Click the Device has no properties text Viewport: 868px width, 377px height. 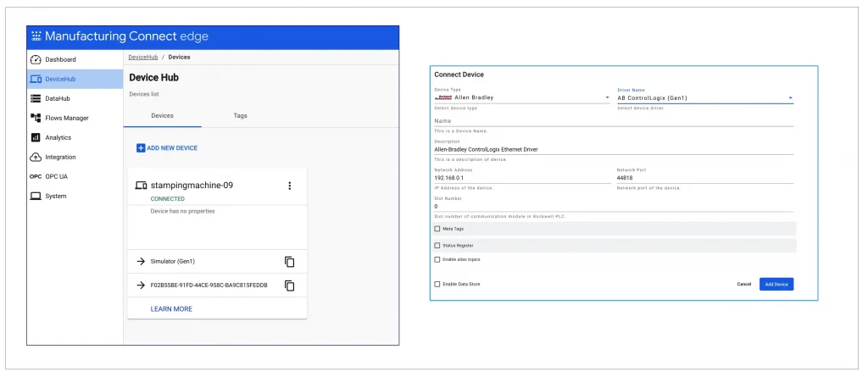pyautogui.click(x=183, y=211)
